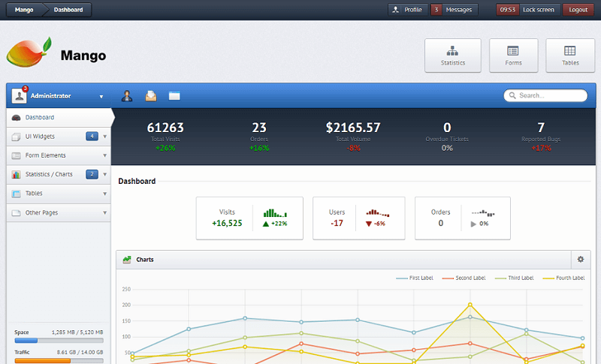Click the 61263 Total Visits stat
601x364 pixels.
(165, 137)
